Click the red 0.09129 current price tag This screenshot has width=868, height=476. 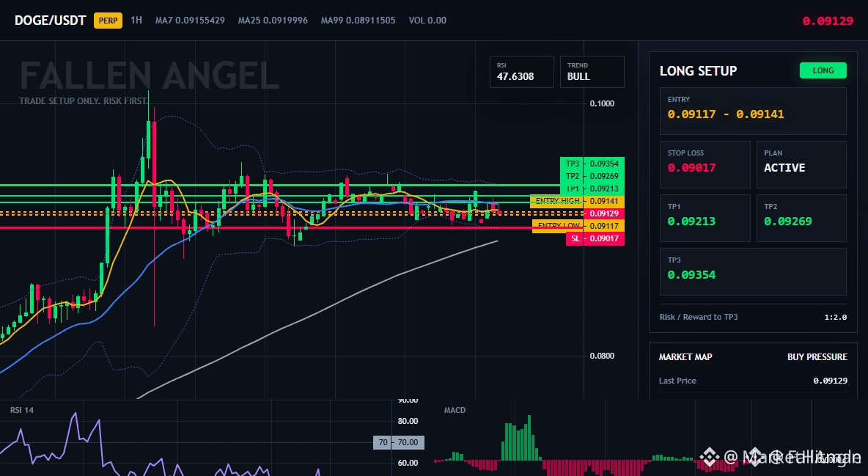[604, 214]
